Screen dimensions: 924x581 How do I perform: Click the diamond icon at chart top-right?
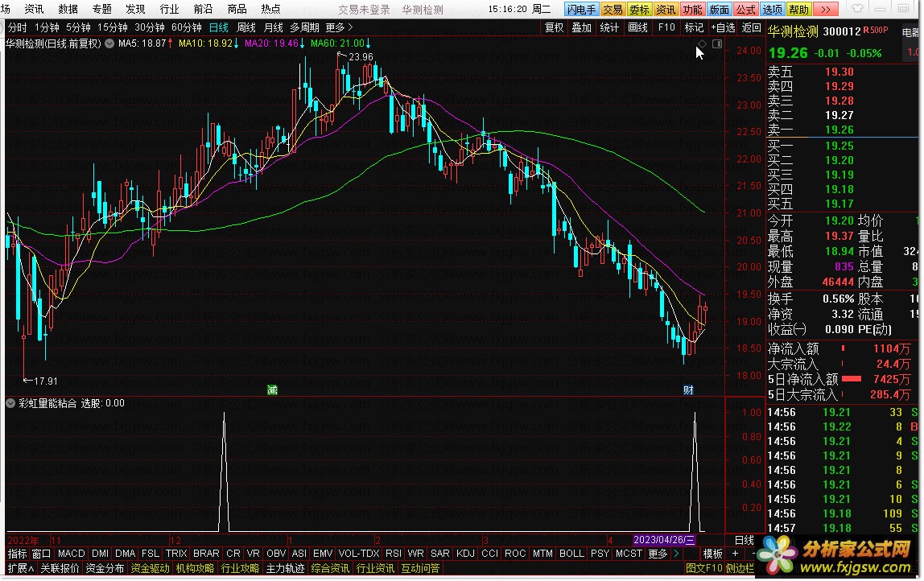[x=702, y=44]
